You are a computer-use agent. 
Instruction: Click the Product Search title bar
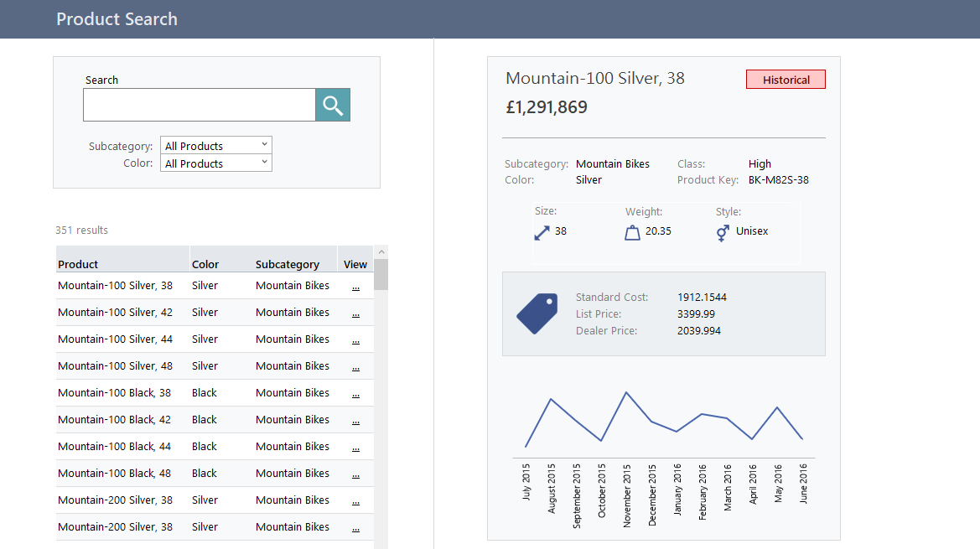tap(117, 18)
